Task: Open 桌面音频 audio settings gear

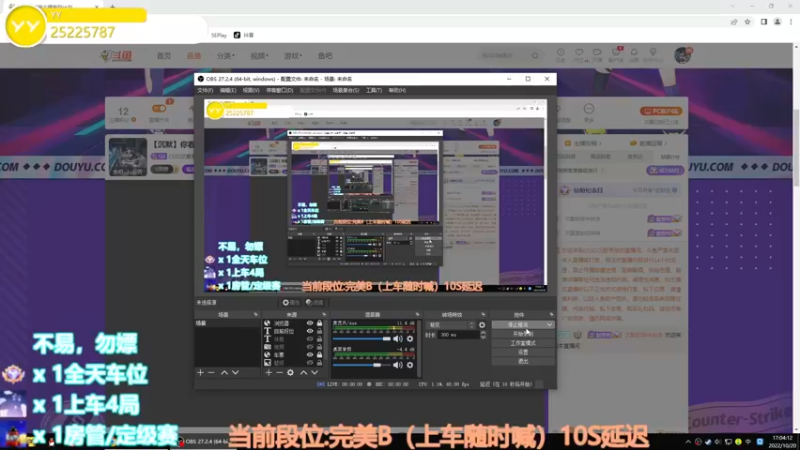Action: coord(410,365)
